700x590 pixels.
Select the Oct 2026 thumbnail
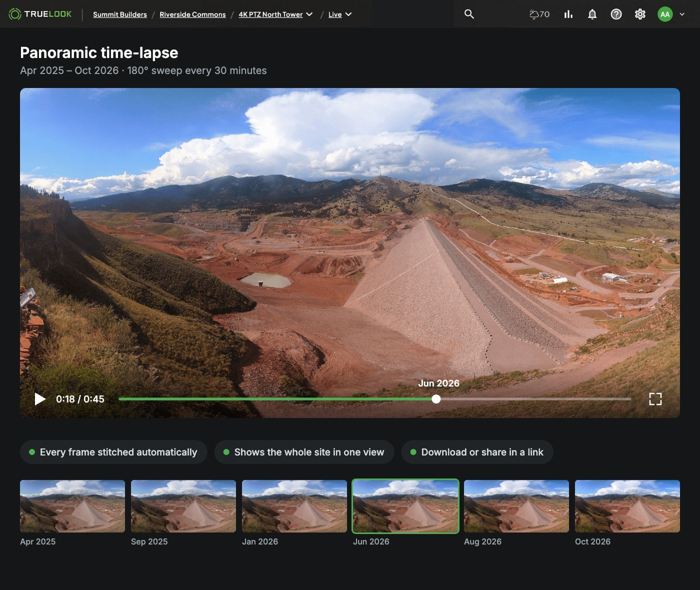627,506
